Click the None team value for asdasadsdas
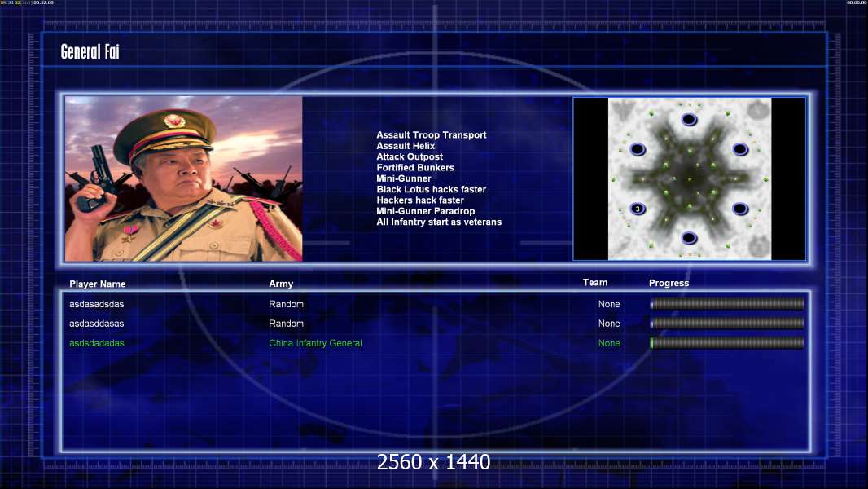 pos(609,304)
